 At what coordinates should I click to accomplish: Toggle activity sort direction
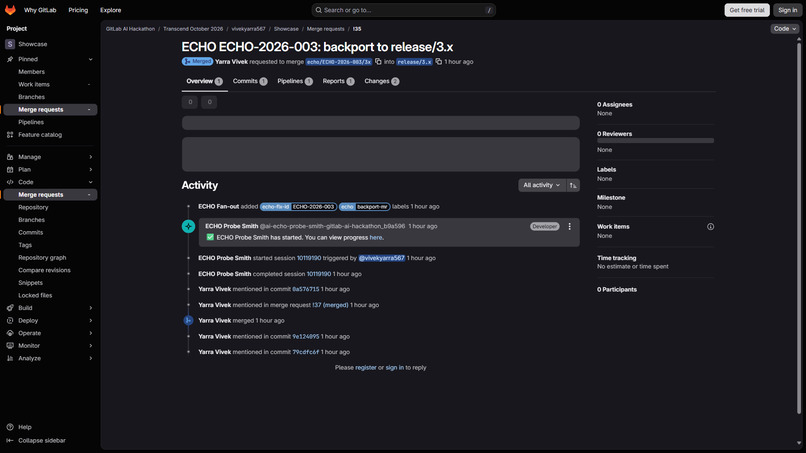[x=573, y=185]
